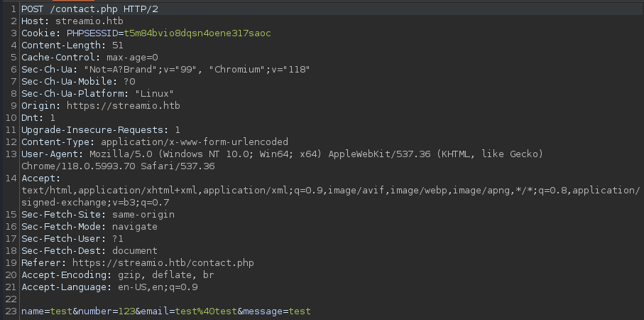Click the Sec-Ch-Ua header line
The image size is (644, 320).
click(x=165, y=70)
